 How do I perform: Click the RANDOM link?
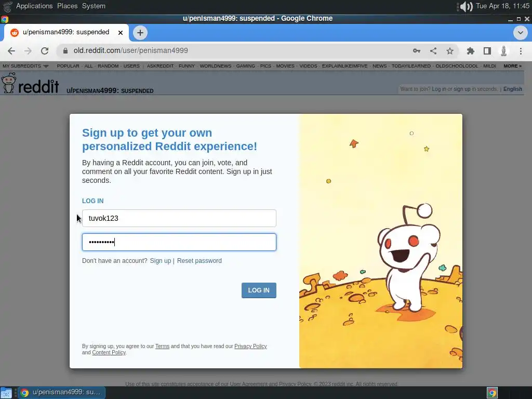[x=108, y=66]
